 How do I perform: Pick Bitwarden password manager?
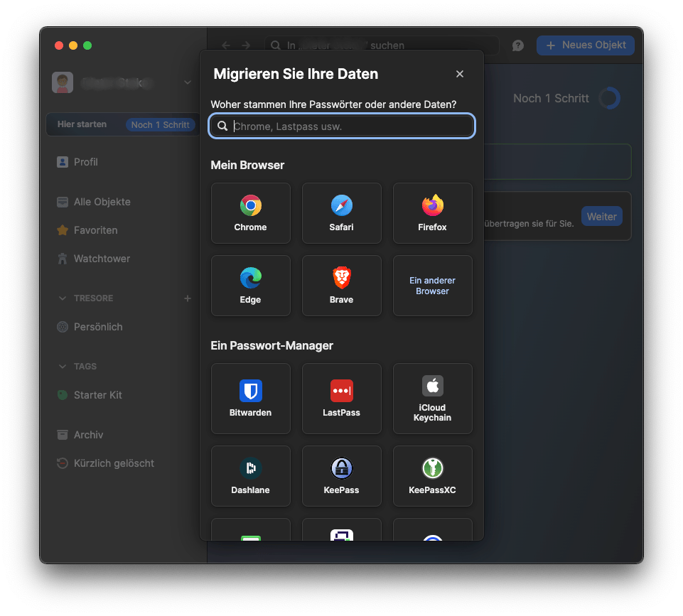point(250,399)
